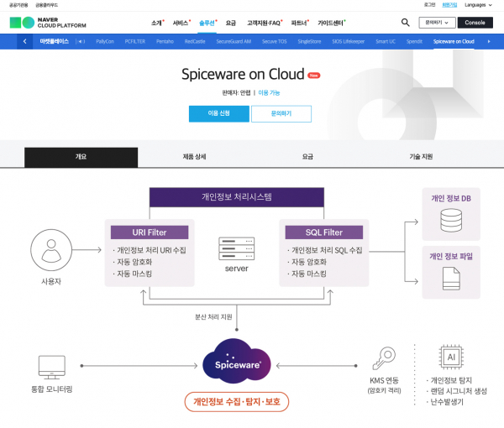Open the 서비스 navigation menu
Screen dimensions: 504x428
pyautogui.click(x=181, y=23)
